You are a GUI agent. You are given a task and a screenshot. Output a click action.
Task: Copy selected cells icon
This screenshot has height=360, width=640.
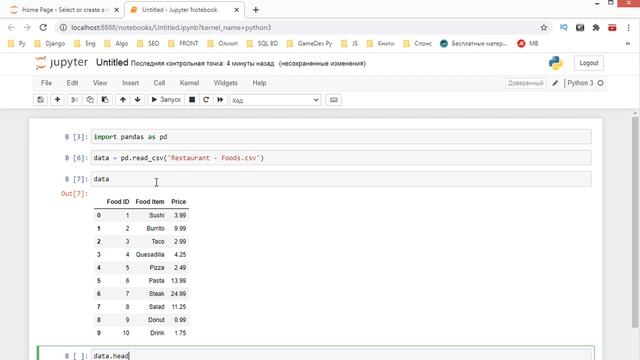(x=90, y=100)
